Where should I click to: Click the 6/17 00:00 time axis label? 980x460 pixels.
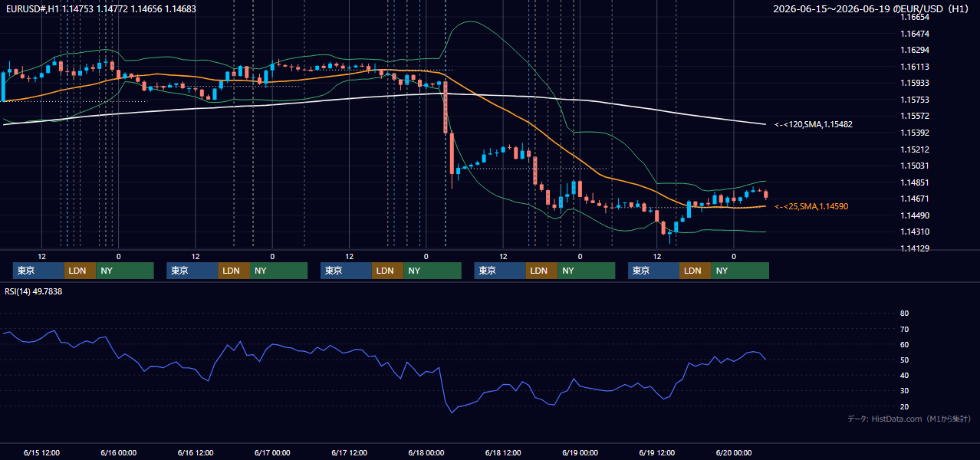(272, 452)
